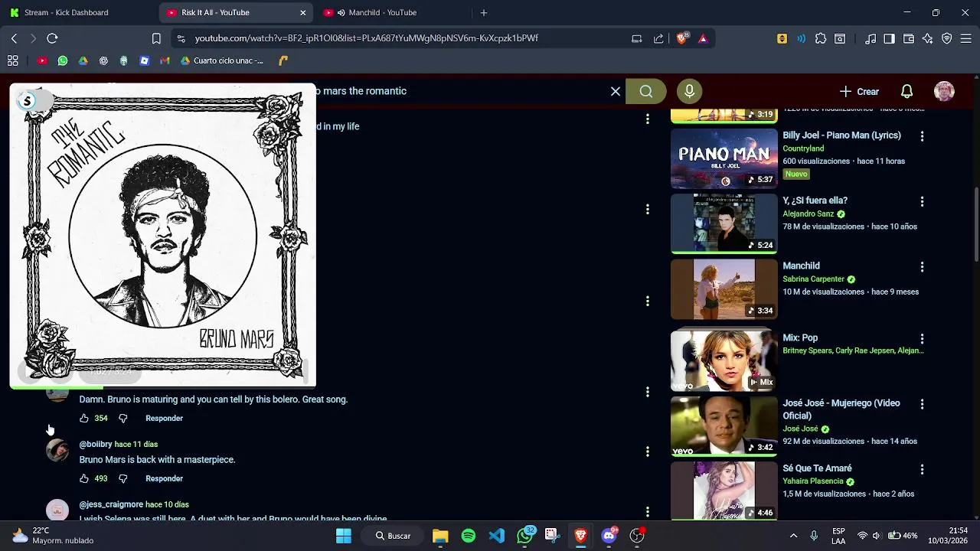Open @jess_craigmore channel link
980x551 pixels.
tap(111, 504)
